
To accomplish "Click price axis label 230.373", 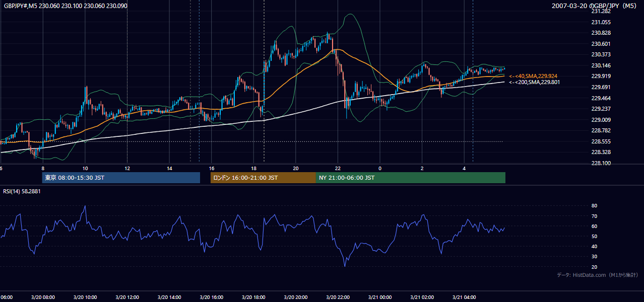I will (601, 54).
